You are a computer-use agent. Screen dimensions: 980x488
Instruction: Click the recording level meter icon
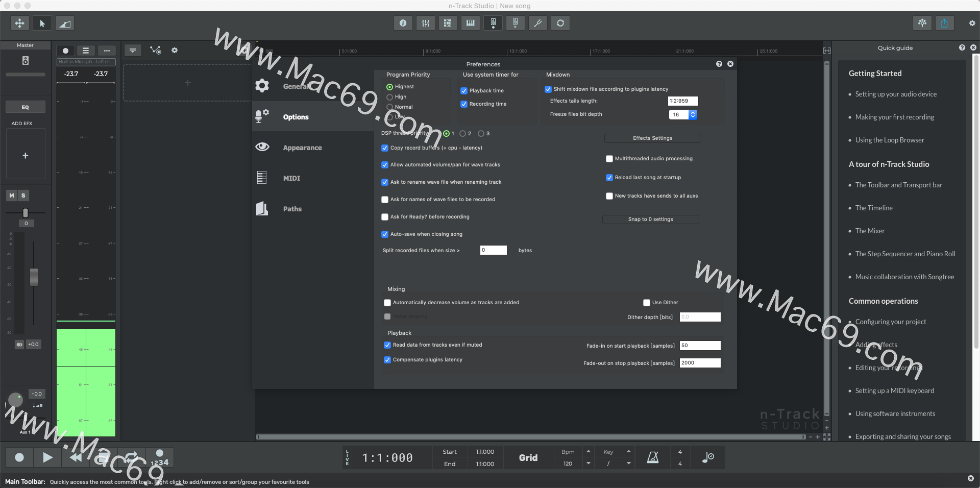pos(493,23)
